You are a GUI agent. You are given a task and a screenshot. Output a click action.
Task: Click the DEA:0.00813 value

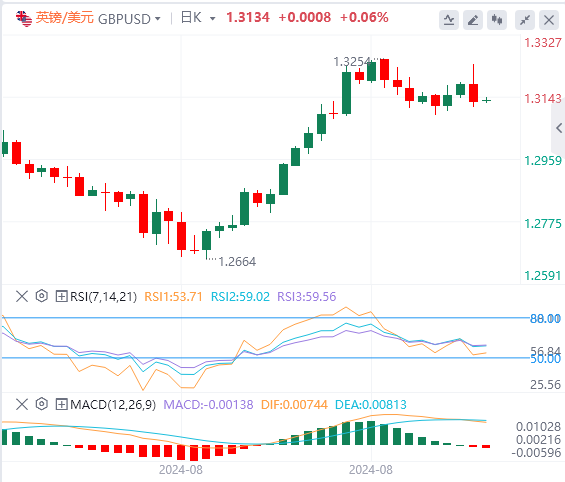coord(371,405)
